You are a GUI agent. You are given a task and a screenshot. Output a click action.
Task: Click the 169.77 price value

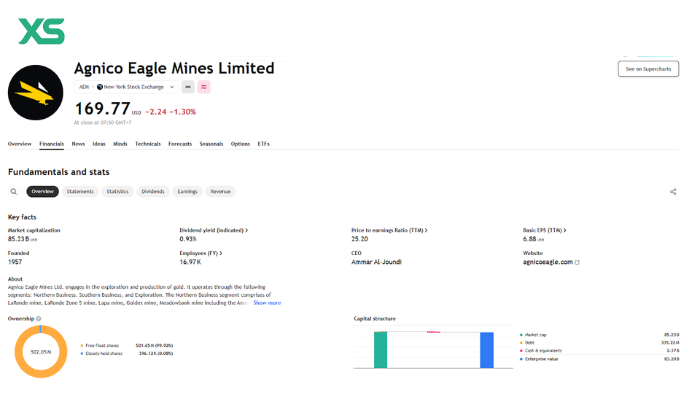click(x=102, y=108)
